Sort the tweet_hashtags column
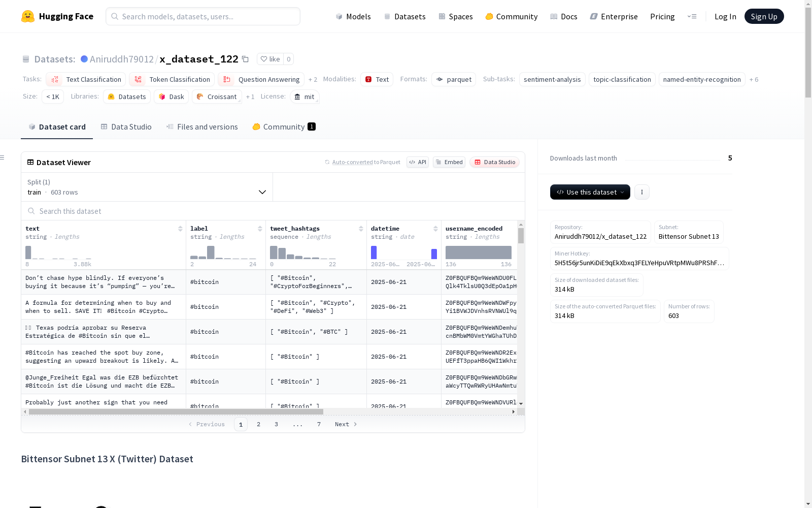The image size is (812, 508). (361, 229)
